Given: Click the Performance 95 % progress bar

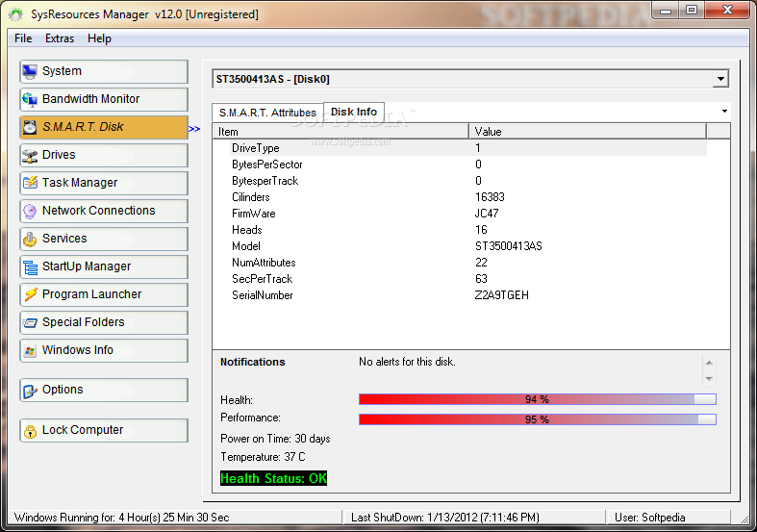Looking at the screenshot, I should (538, 419).
